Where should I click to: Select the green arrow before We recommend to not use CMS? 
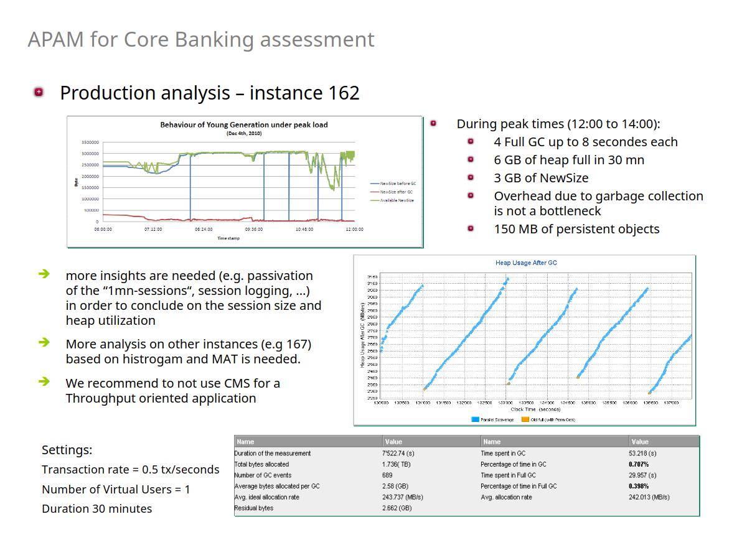tap(44, 382)
